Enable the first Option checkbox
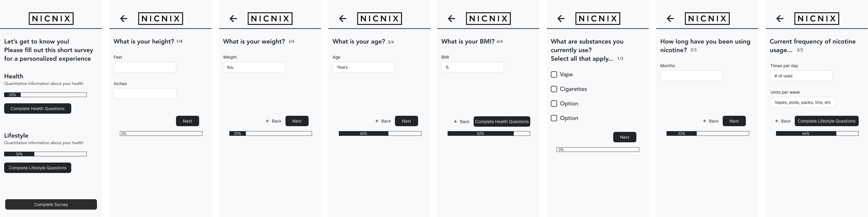This screenshot has height=217, width=868. coord(554,103)
